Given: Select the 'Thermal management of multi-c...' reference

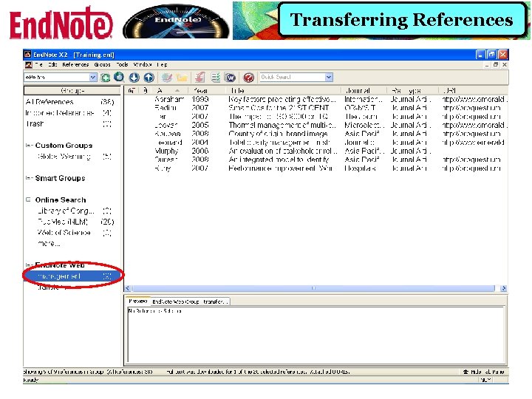Looking at the screenshot, I should [316, 125].
